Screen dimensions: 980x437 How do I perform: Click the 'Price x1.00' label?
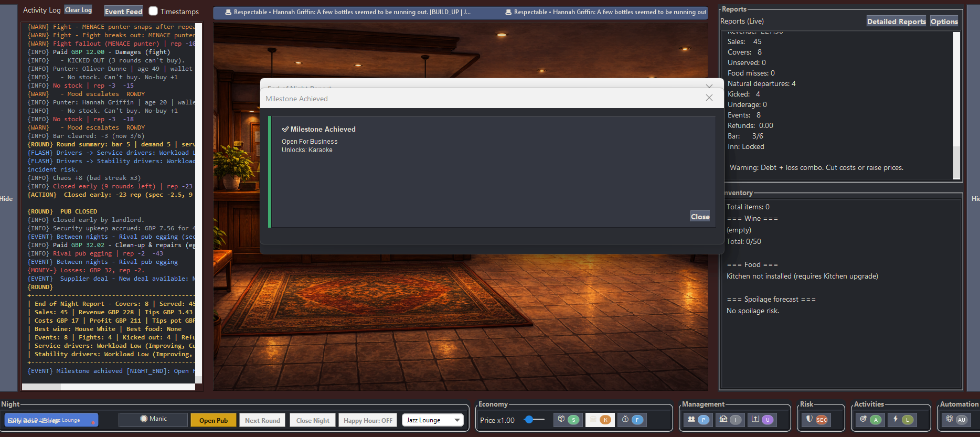497,420
